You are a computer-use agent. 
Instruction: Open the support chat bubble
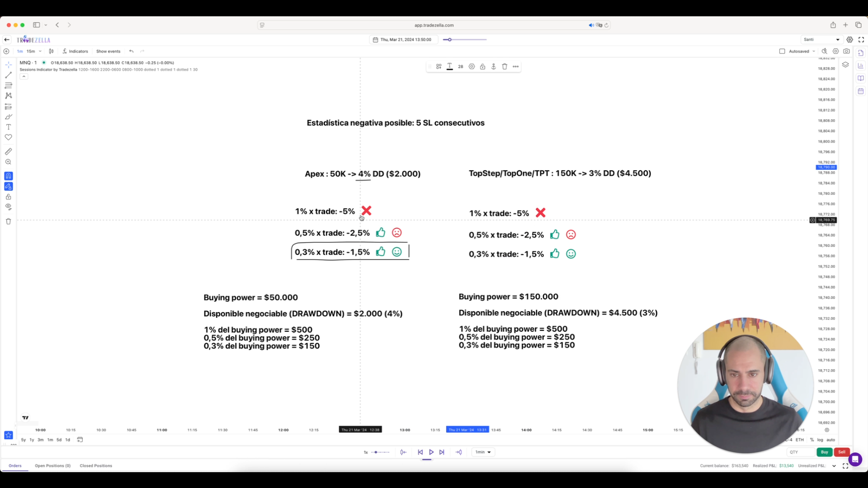point(855,460)
